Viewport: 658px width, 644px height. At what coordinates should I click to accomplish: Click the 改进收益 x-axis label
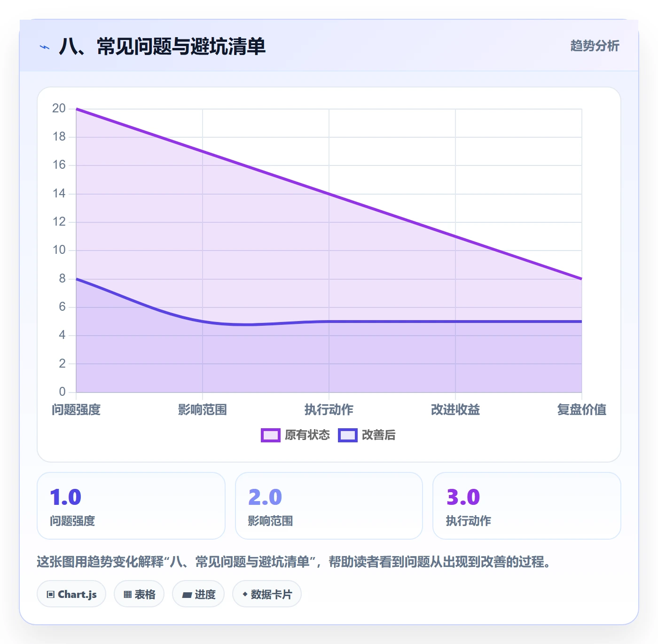pos(455,410)
